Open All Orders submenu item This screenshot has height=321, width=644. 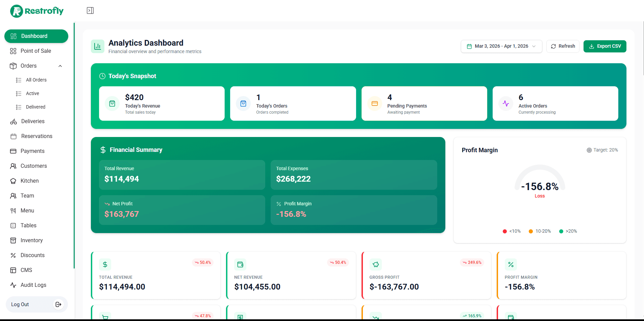click(x=36, y=80)
